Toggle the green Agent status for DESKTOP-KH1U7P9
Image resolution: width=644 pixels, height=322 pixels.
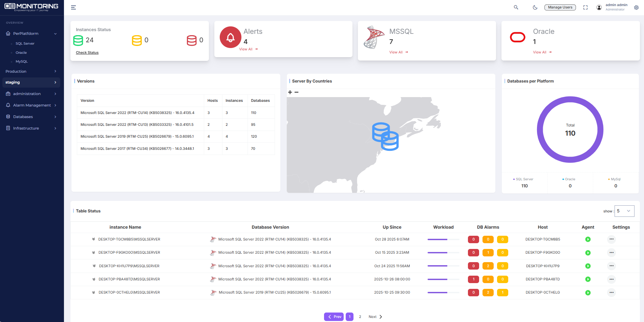pyautogui.click(x=588, y=266)
